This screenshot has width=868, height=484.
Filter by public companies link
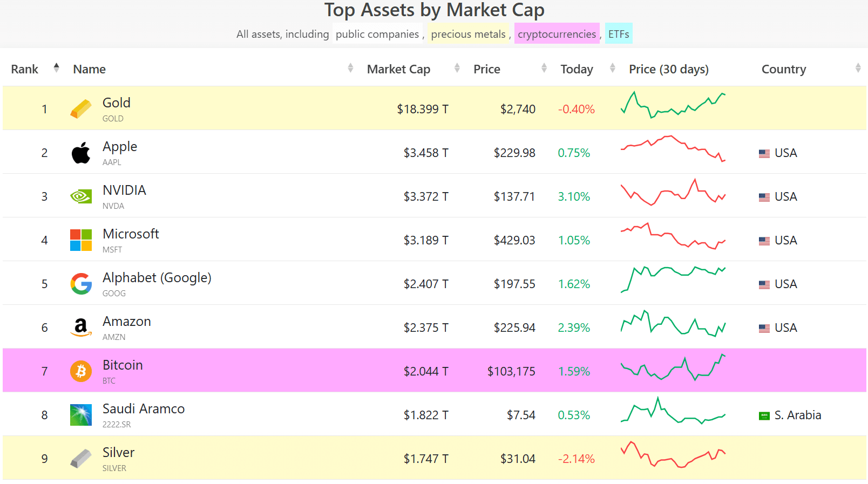(x=377, y=34)
